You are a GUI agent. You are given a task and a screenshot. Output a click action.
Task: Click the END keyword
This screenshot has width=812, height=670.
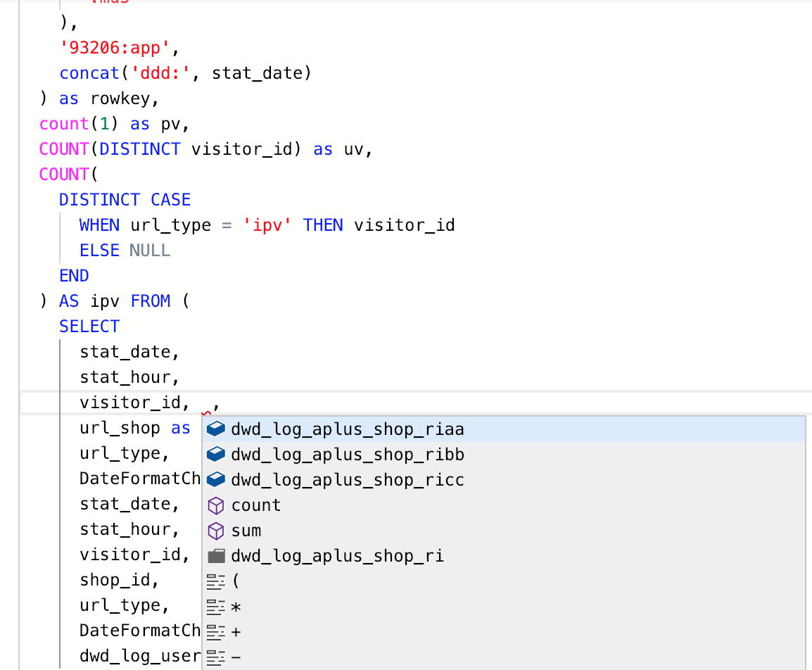[x=74, y=276]
